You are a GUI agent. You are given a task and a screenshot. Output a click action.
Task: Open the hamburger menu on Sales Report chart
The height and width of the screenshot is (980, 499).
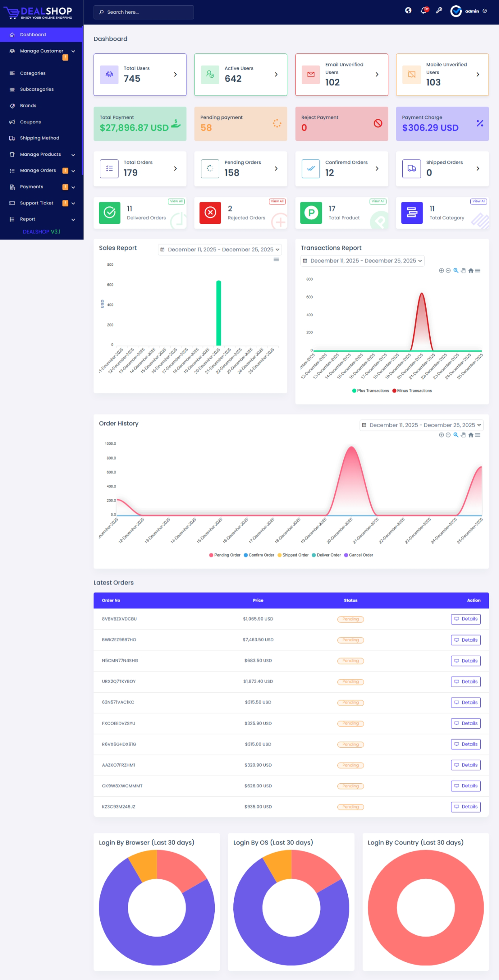click(276, 259)
